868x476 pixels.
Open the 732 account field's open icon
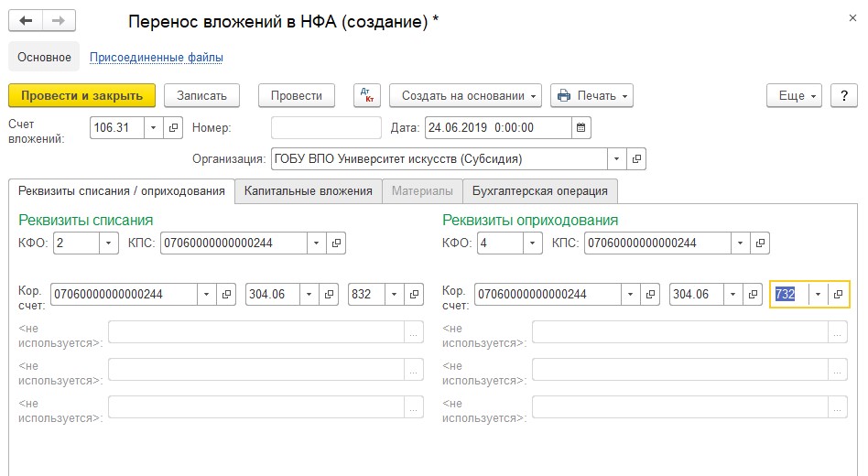(838, 295)
